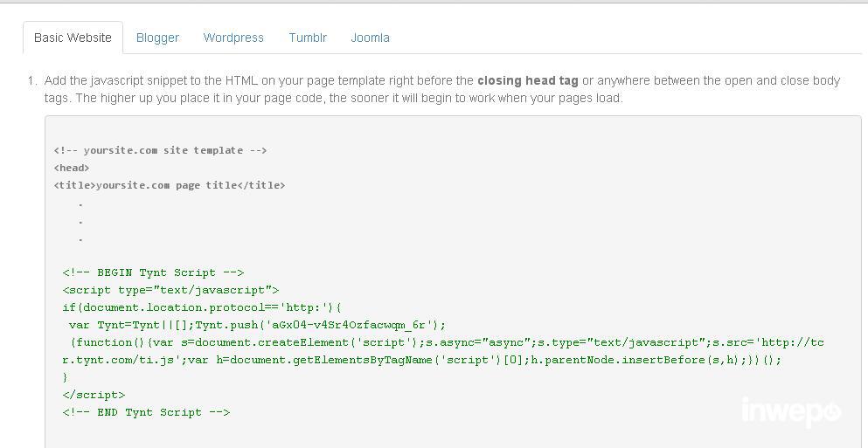This screenshot has width=868, height=448.
Task: Show the Joomla instructions tab
Action: click(370, 38)
